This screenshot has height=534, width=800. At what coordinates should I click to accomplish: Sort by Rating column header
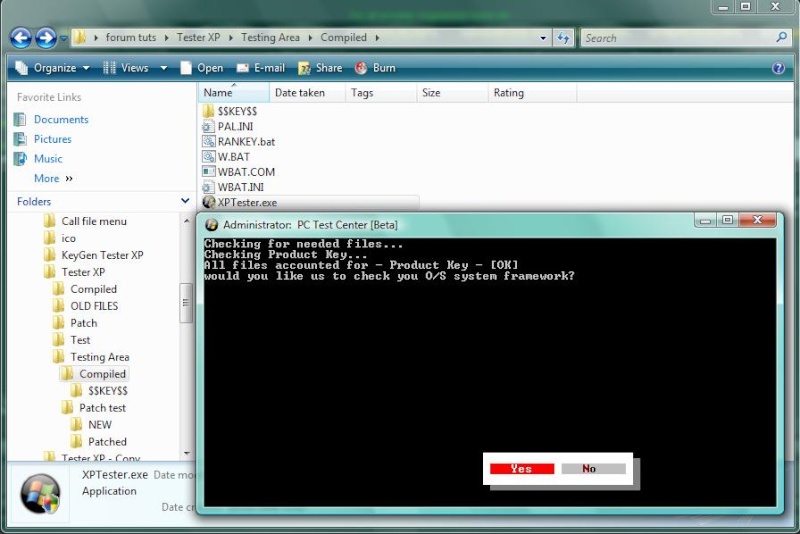click(x=532, y=92)
